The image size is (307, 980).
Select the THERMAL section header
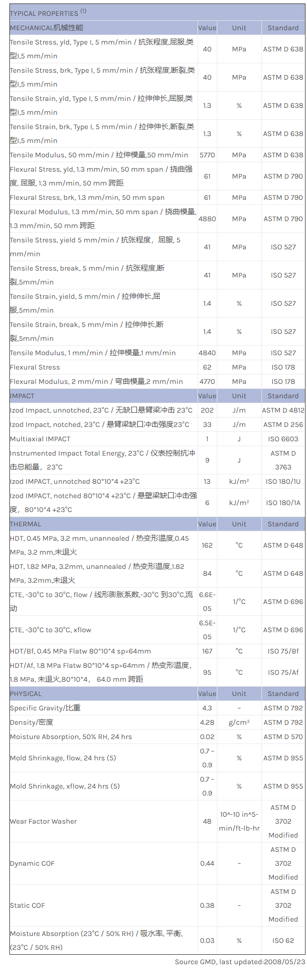pos(25,524)
